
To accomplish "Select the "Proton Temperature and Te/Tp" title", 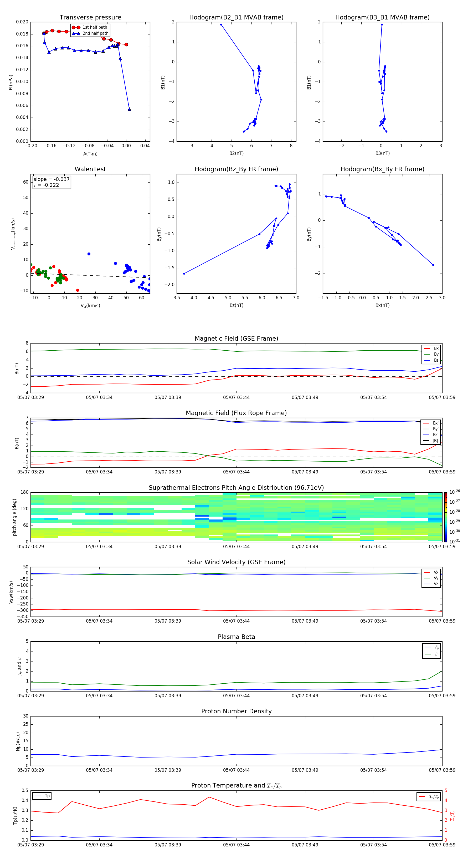I will click(236, 786).
